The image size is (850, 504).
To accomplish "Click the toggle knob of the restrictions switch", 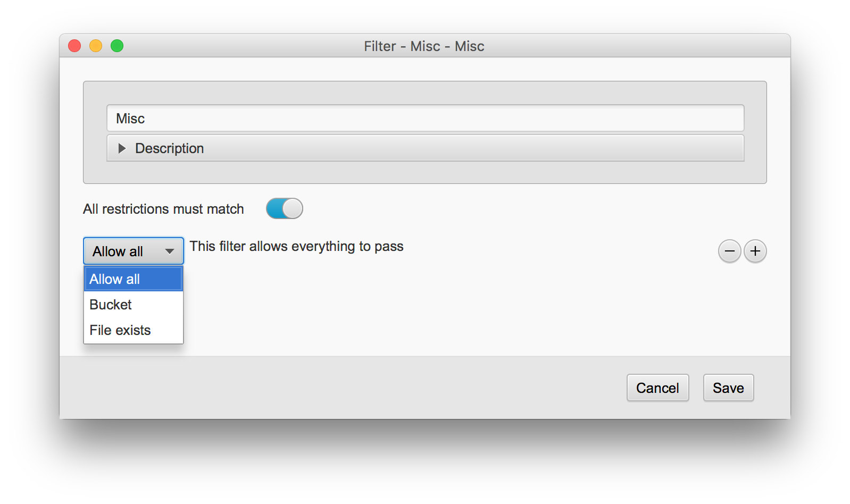I will [x=293, y=208].
